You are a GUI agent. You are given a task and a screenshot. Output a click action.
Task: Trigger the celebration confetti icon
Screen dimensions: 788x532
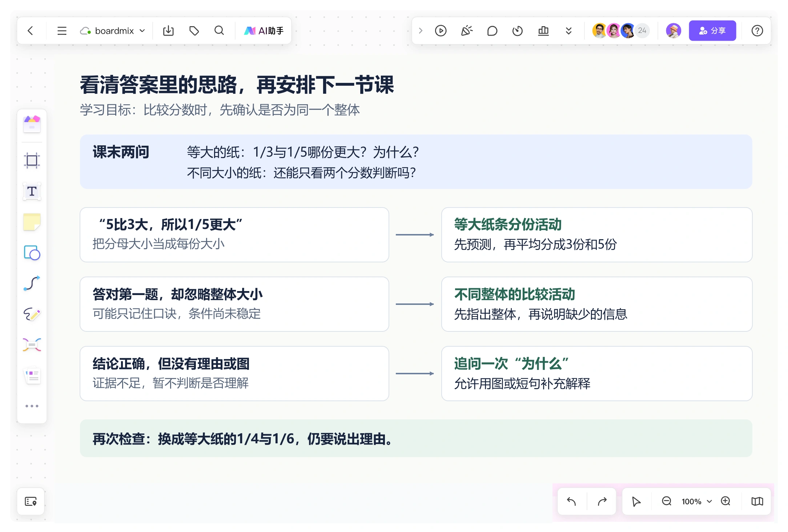pos(467,31)
